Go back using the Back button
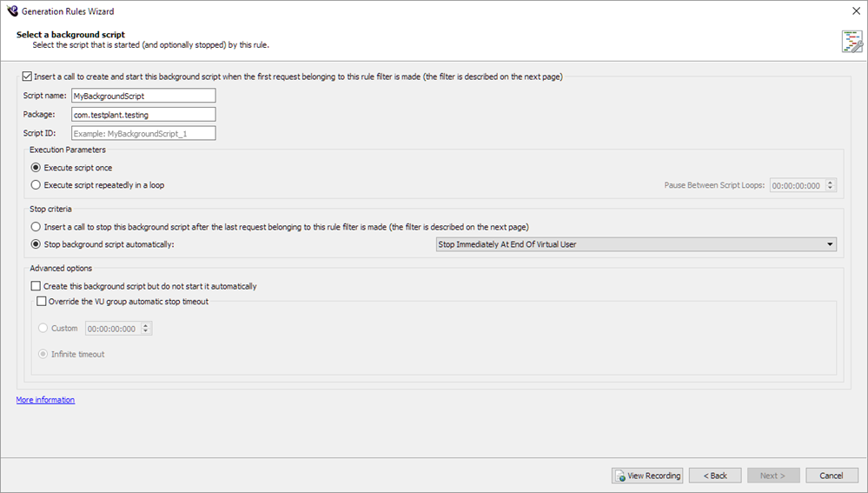 coord(715,476)
